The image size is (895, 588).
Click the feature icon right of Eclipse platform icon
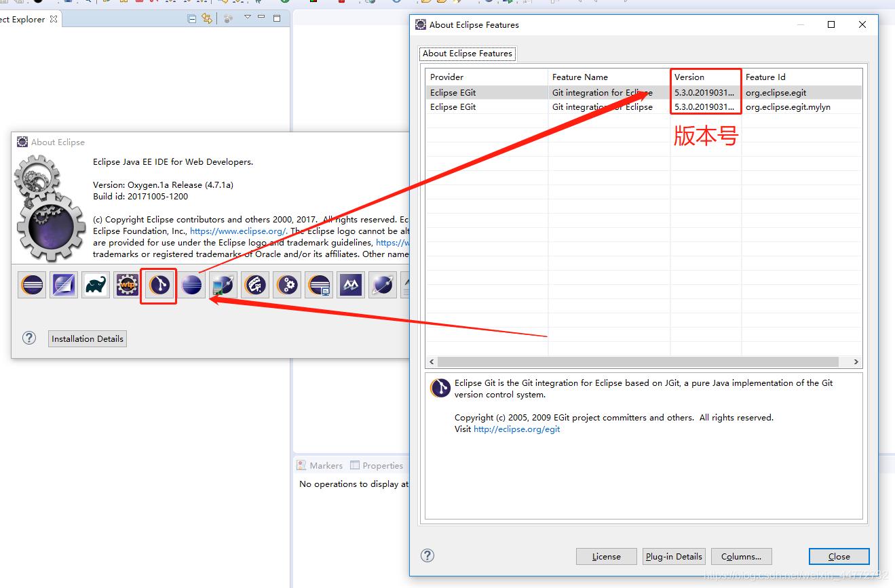[x=64, y=286]
